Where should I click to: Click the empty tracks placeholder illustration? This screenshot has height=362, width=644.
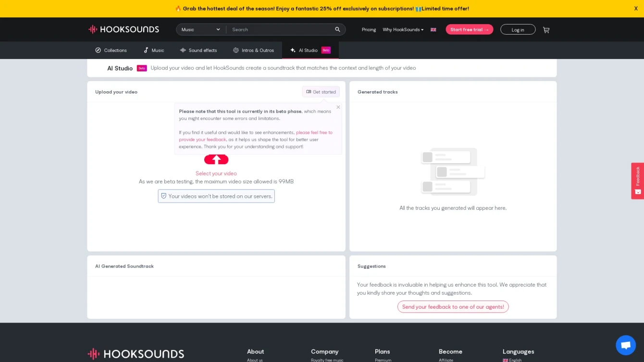click(453, 171)
